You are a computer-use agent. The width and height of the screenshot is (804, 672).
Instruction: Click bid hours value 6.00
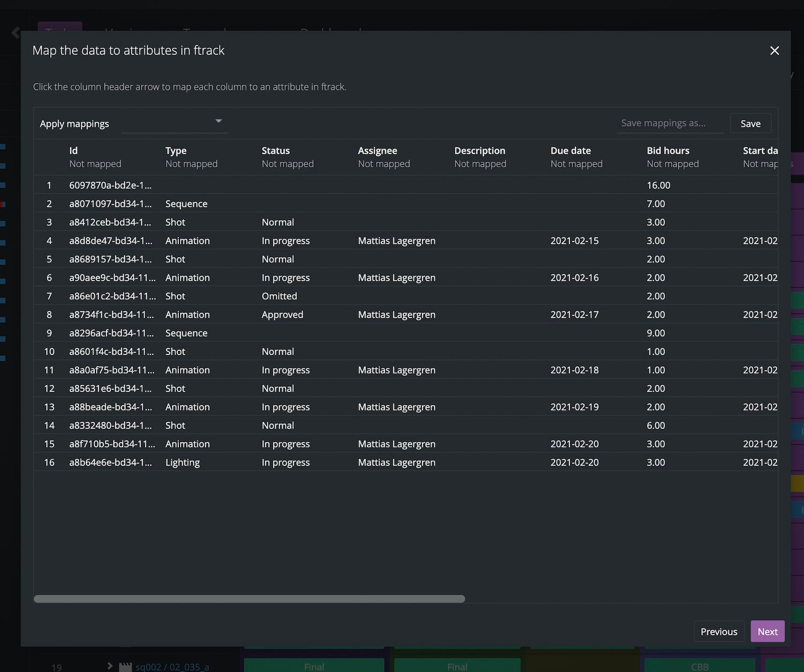click(x=656, y=425)
